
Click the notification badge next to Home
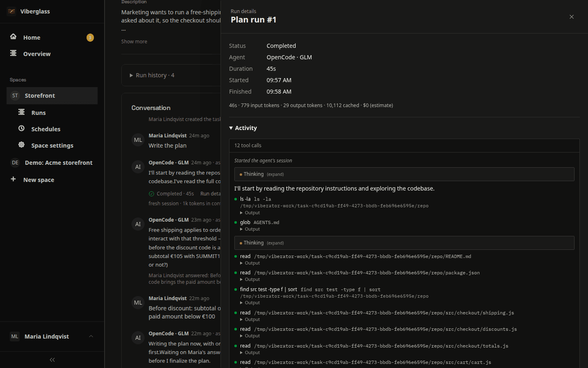pos(90,38)
